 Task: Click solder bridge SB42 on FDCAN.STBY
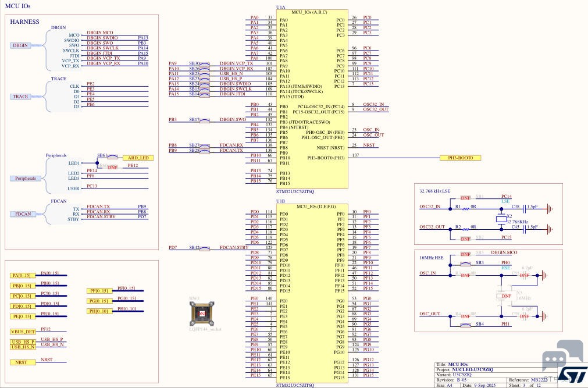pyautogui.click(x=205, y=248)
